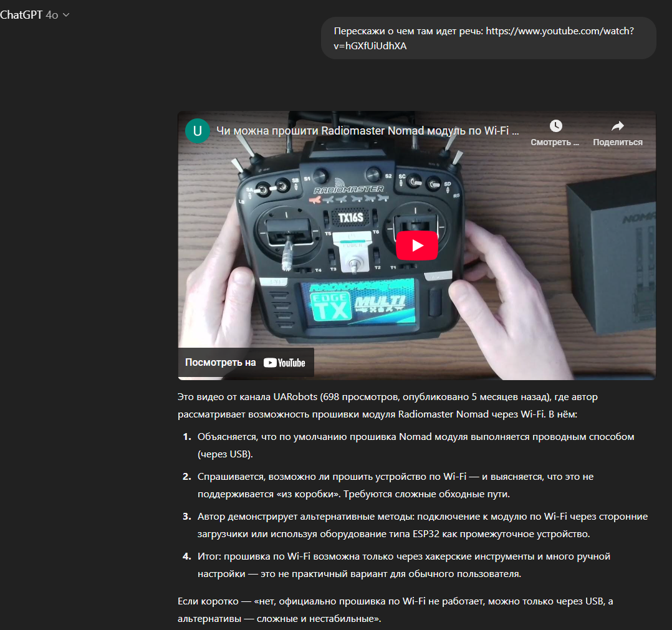The image size is (672, 630).
Task: Open the video title link about Radiomaster Nomad
Action: coord(368,131)
